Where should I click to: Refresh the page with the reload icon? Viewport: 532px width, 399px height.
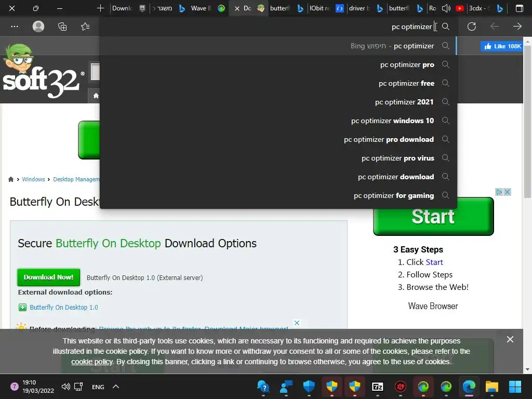click(x=472, y=26)
